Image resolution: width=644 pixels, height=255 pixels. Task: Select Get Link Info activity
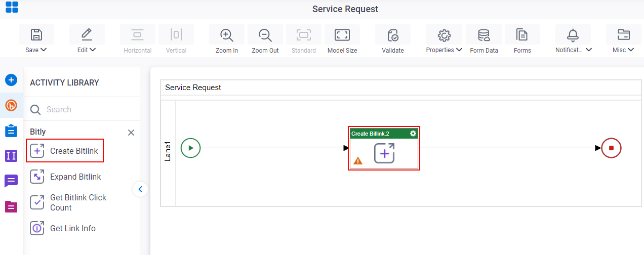[63, 228]
